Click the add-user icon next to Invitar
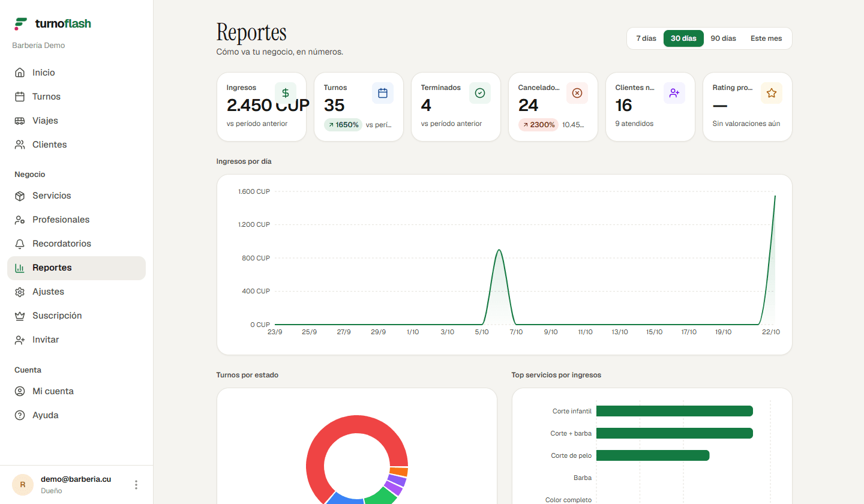The image size is (864, 504). click(20, 340)
